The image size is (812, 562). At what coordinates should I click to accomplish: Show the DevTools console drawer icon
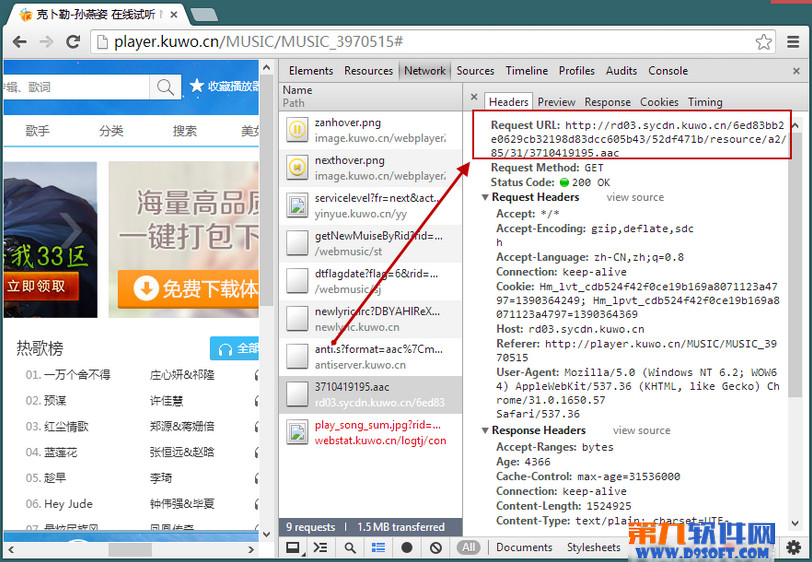point(320,547)
